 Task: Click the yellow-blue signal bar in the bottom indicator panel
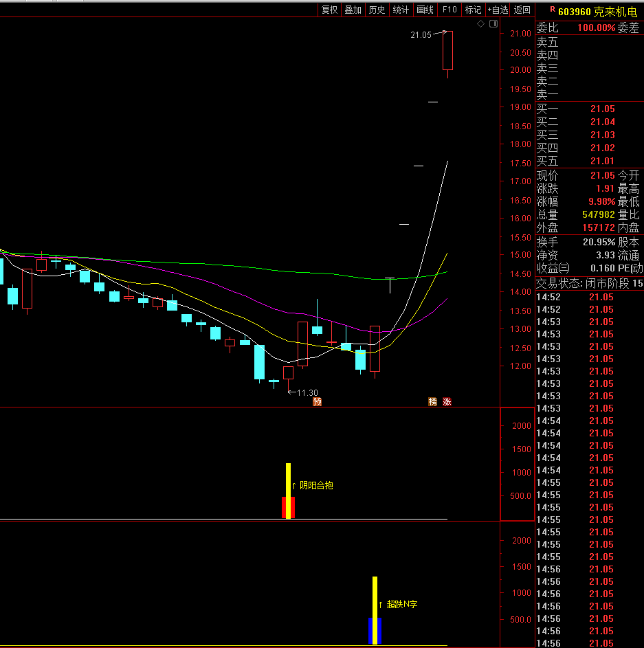[x=375, y=611]
